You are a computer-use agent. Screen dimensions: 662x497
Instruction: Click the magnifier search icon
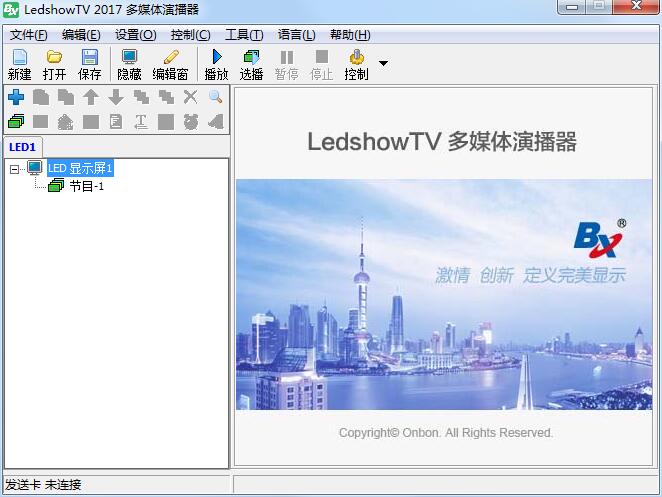215,97
